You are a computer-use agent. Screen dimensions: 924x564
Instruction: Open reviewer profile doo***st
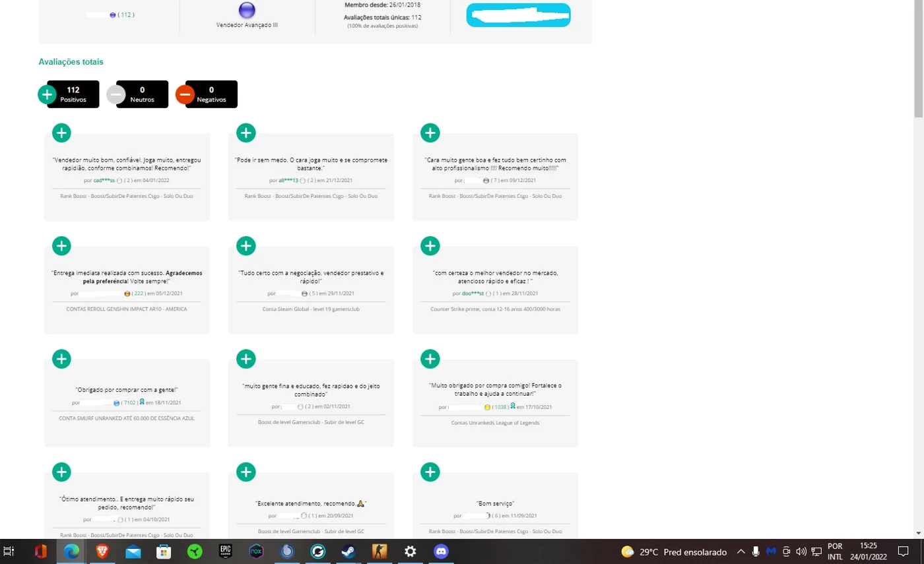click(x=473, y=294)
